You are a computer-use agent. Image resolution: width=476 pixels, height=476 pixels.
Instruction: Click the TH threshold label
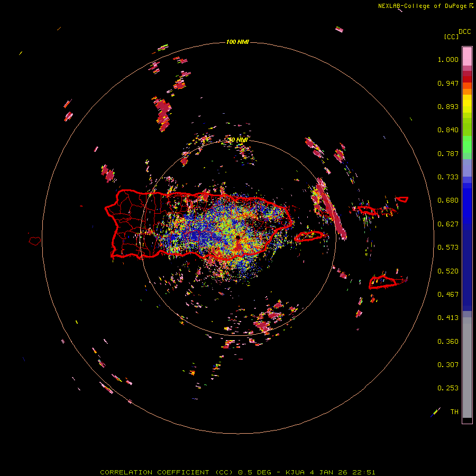(454, 412)
